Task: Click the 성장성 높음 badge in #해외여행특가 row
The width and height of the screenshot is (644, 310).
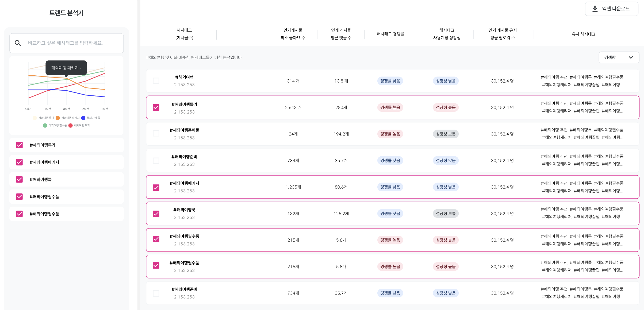Action: tap(446, 107)
